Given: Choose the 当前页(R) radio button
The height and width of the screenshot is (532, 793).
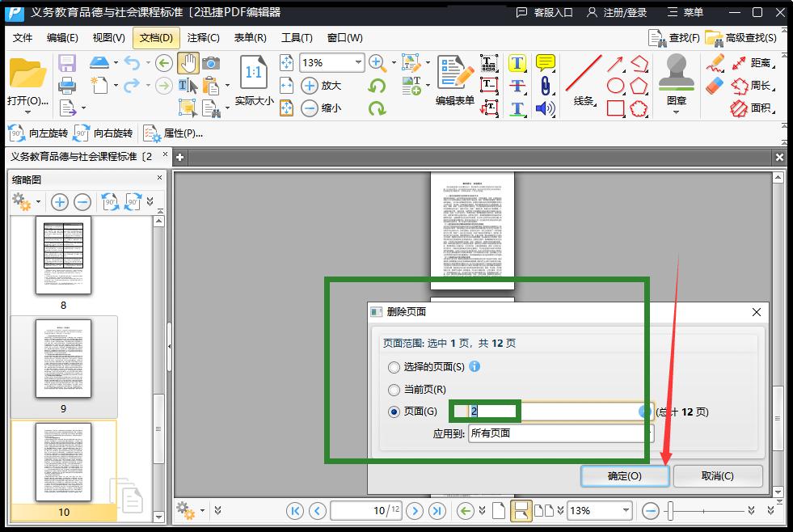Looking at the screenshot, I should pyautogui.click(x=394, y=390).
